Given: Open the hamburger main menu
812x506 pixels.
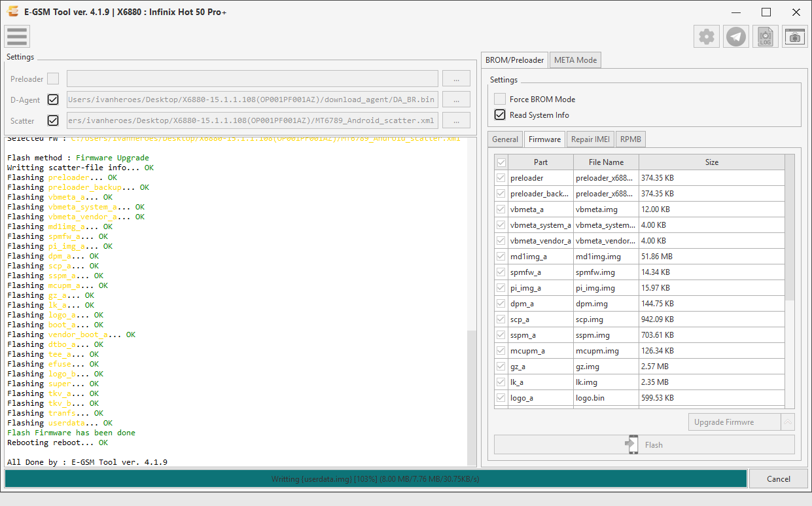Looking at the screenshot, I should point(16,37).
